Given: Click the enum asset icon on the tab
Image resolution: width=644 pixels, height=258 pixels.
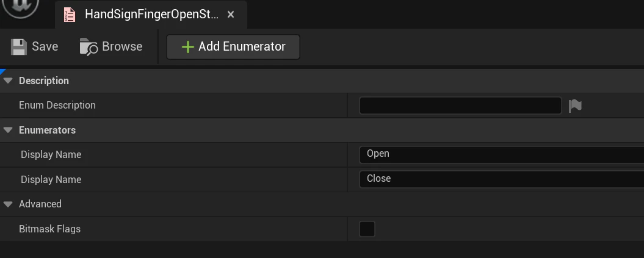Looking at the screenshot, I should coord(70,15).
